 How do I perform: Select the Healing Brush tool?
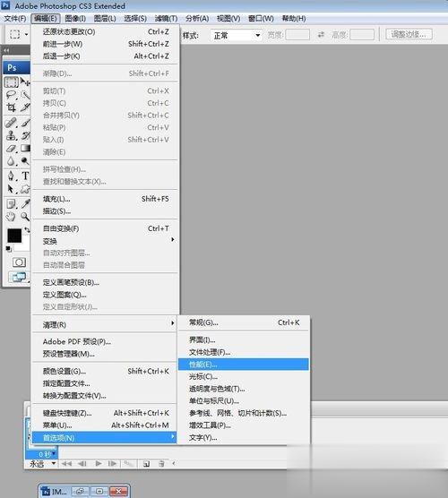11,123
